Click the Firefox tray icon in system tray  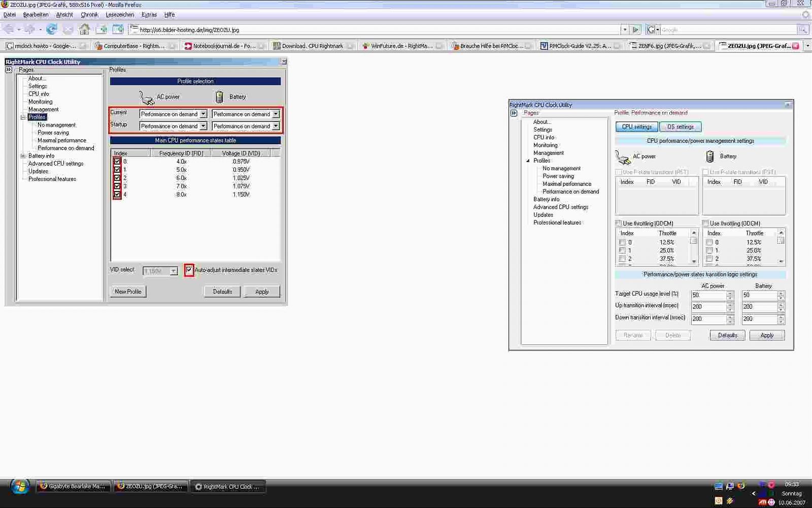tap(741, 486)
